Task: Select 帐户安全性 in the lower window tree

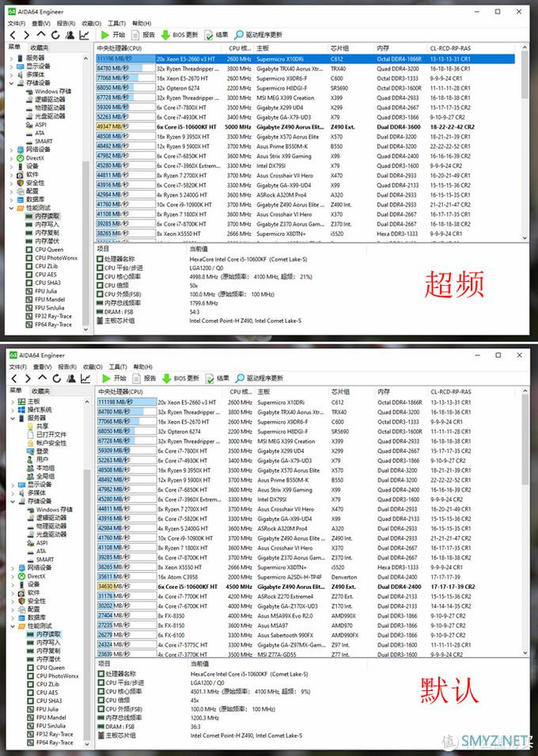Action: pos(51,443)
